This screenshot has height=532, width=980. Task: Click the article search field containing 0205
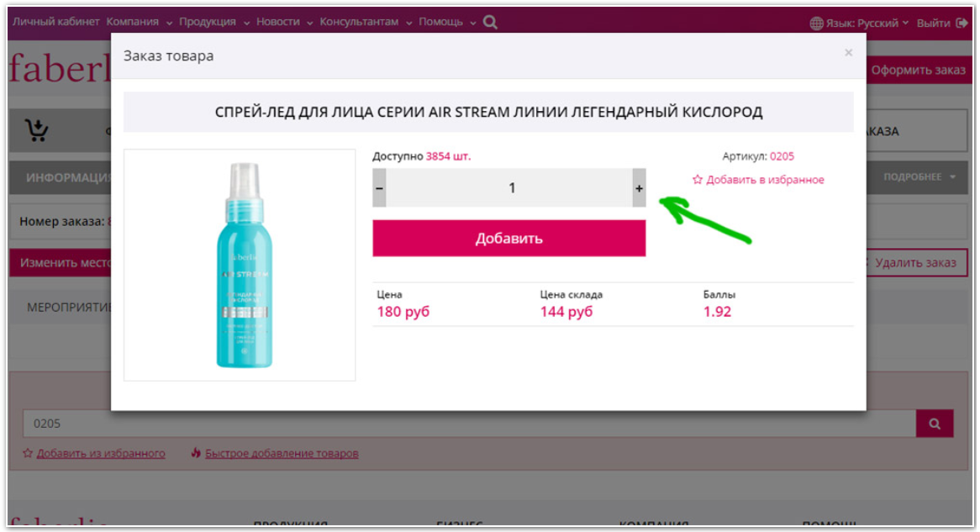469,424
